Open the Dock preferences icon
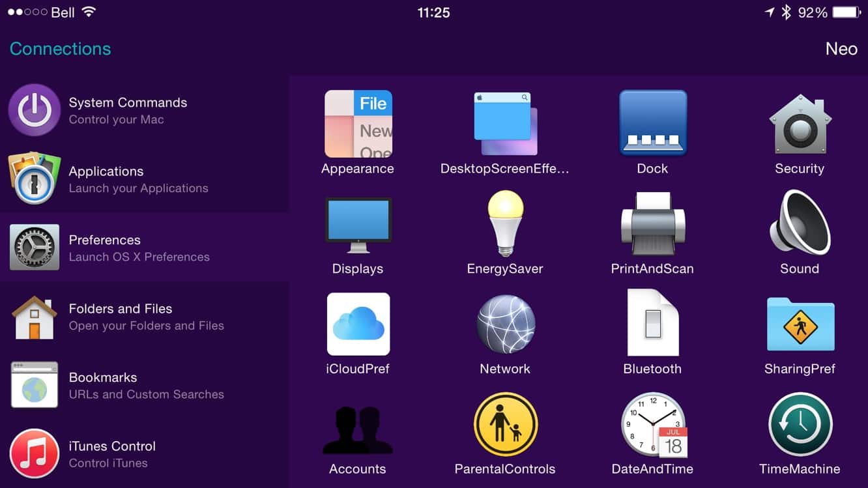 coord(652,123)
